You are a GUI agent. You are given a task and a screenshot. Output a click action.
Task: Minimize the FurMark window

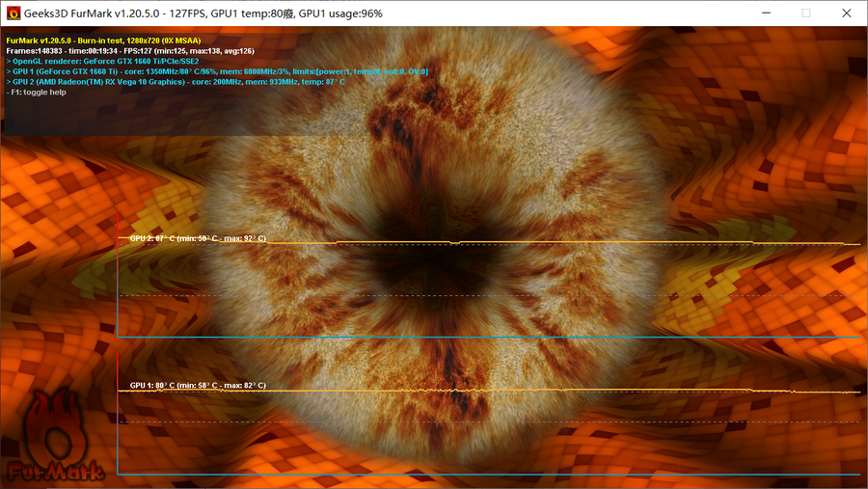coord(763,14)
